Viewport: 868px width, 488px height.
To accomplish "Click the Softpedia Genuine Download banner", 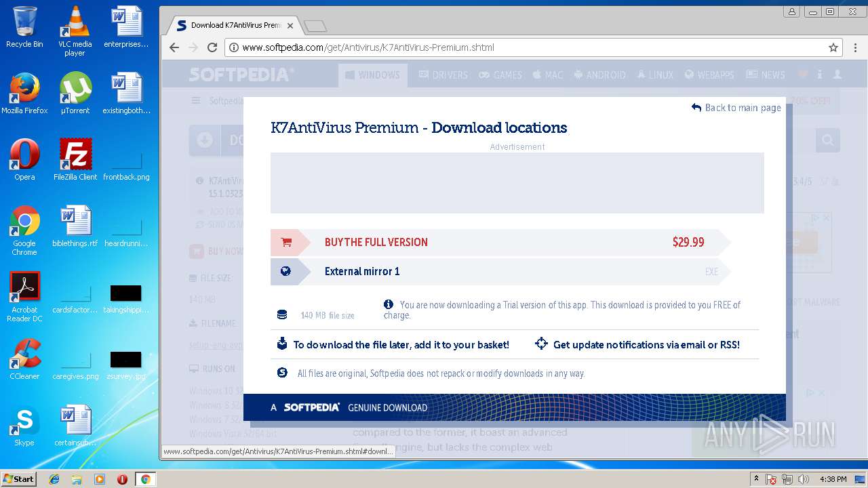I will [x=514, y=407].
